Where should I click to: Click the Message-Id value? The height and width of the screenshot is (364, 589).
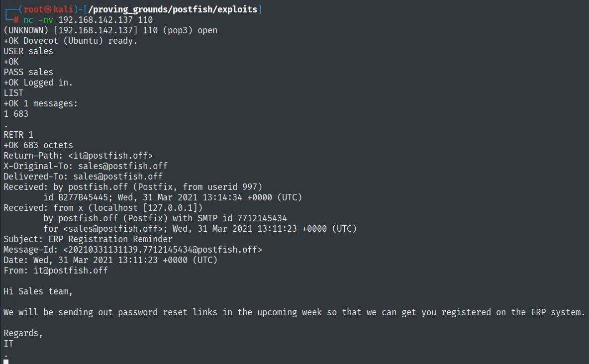pos(163,250)
